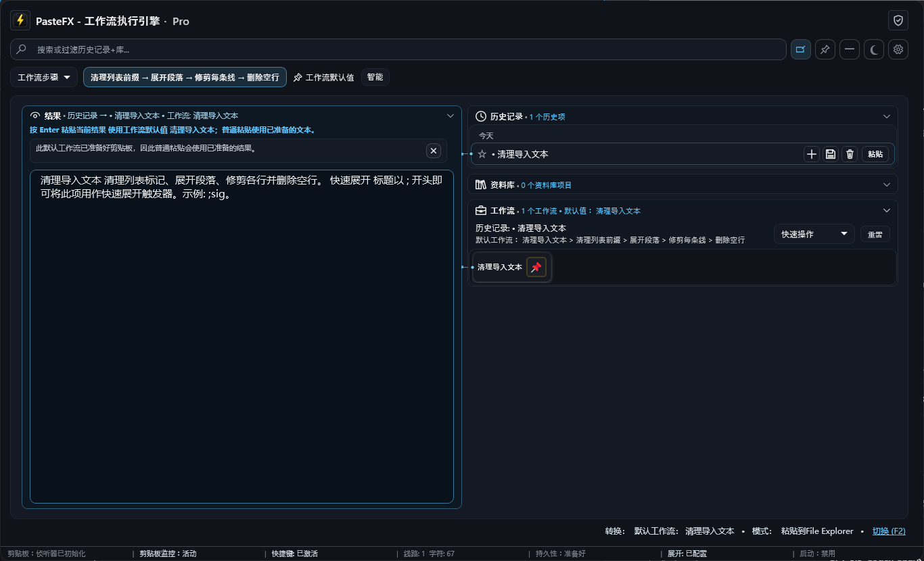Click the magnifier search icon
This screenshot has width=924, height=561.
(22, 49)
